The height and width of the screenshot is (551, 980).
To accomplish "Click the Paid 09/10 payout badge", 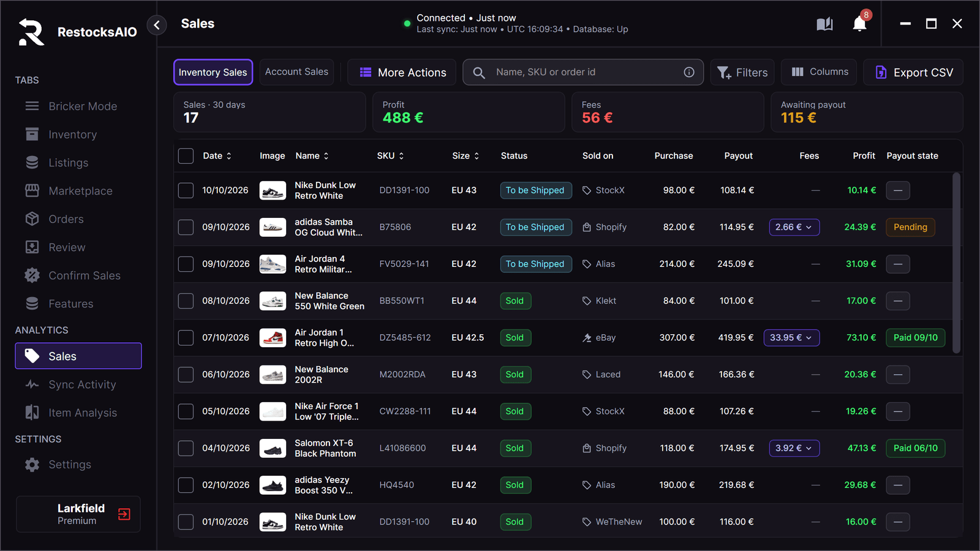I will pos(915,337).
